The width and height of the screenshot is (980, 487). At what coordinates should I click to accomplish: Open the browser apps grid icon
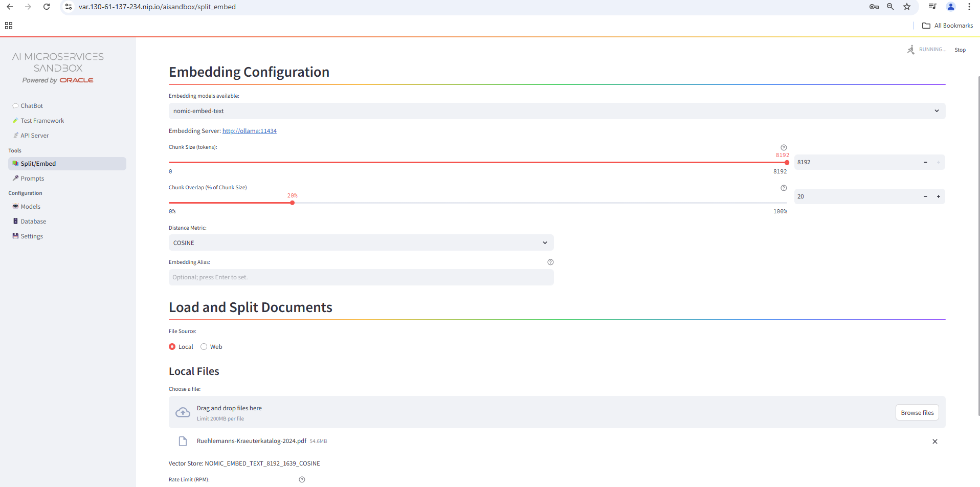[9, 26]
